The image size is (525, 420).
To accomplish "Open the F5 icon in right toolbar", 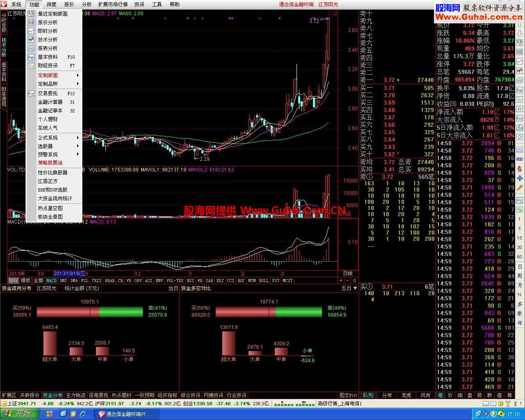I will pos(520,200).
